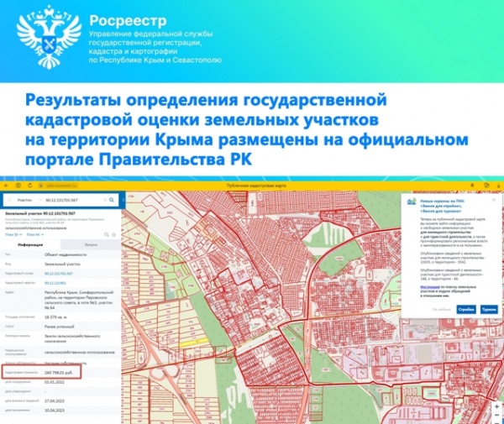Click the yellow highlighted parcel on map
Viewport: 504px width, 424px height.
[193, 343]
